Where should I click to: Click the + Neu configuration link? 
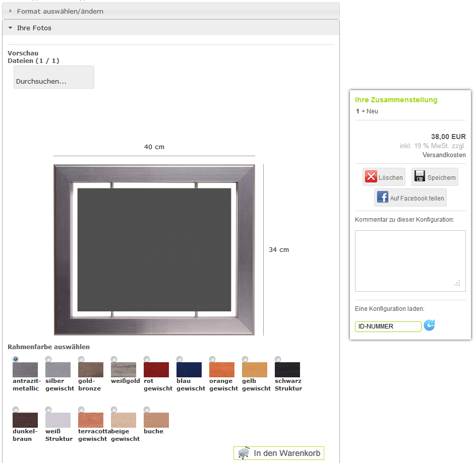(370, 111)
